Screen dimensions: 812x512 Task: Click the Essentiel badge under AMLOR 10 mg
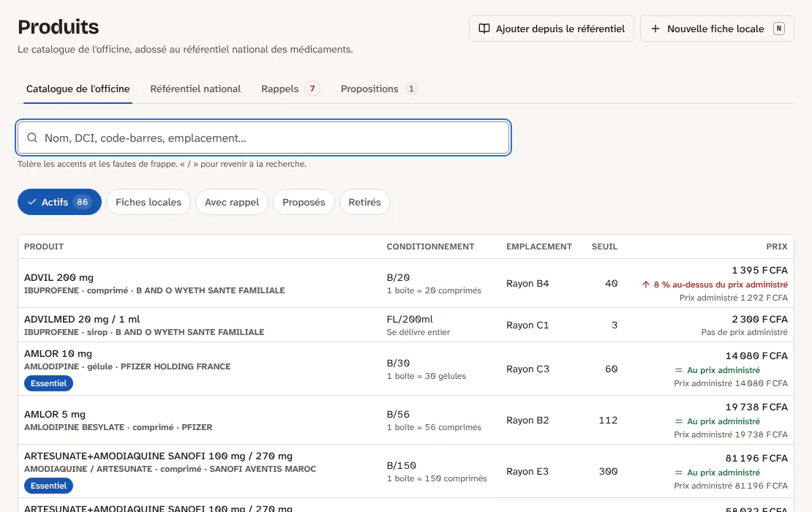(49, 383)
